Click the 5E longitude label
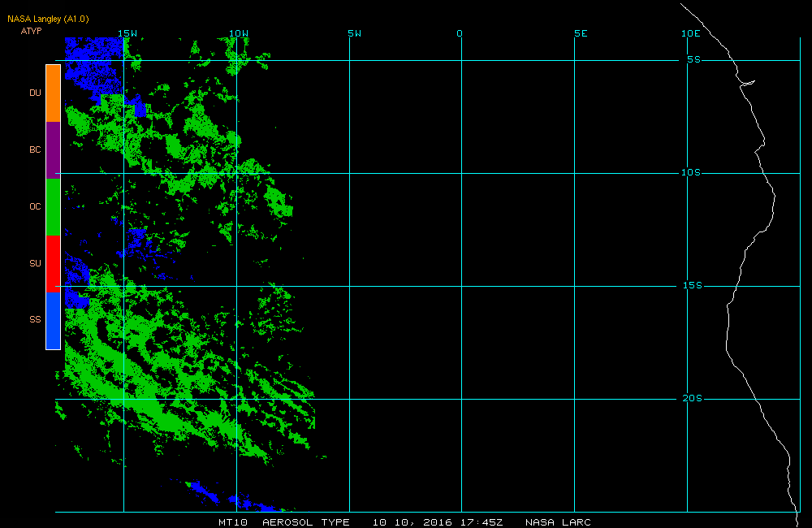This screenshot has height=528, width=812. click(x=581, y=33)
